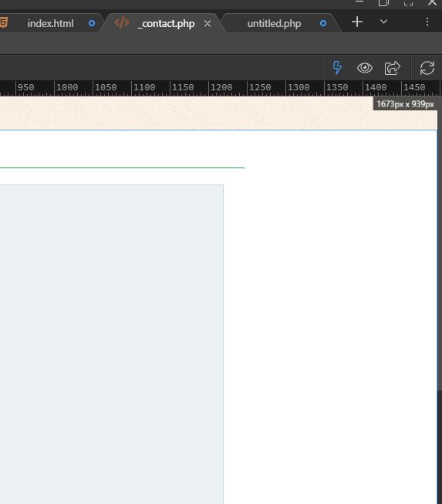Open the vertical three-dot options menu
This screenshot has width=442, height=504.
click(x=427, y=22)
